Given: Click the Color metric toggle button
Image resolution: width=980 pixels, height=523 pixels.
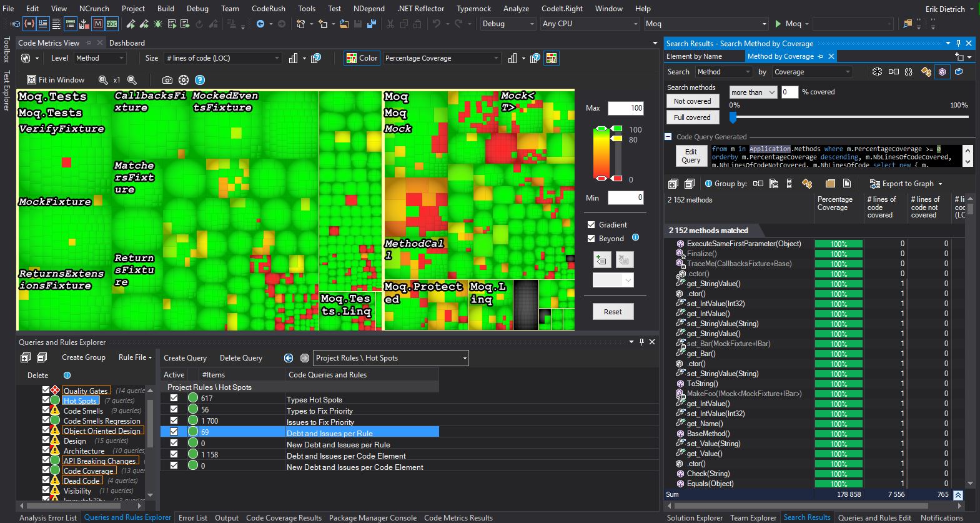Looking at the screenshot, I should pyautogui.click(x=362, y=58).
